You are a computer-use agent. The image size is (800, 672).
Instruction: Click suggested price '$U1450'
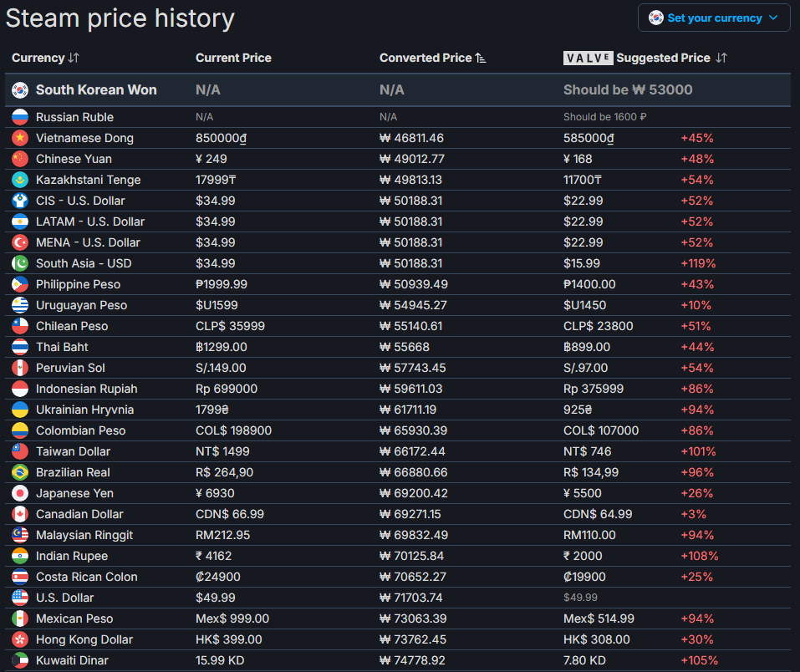[x=584, y=305]
